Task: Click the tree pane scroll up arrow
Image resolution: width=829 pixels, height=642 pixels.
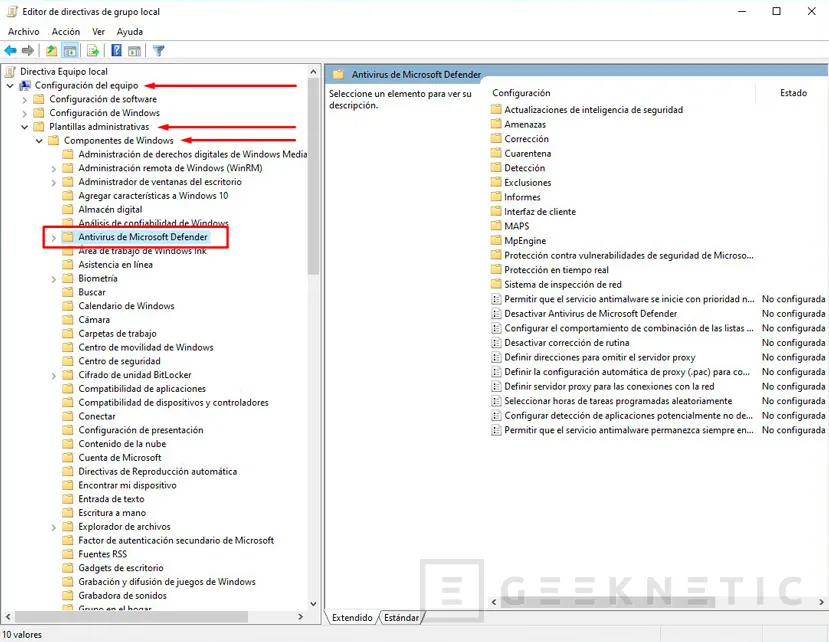Action: click(x=314, y=71)
